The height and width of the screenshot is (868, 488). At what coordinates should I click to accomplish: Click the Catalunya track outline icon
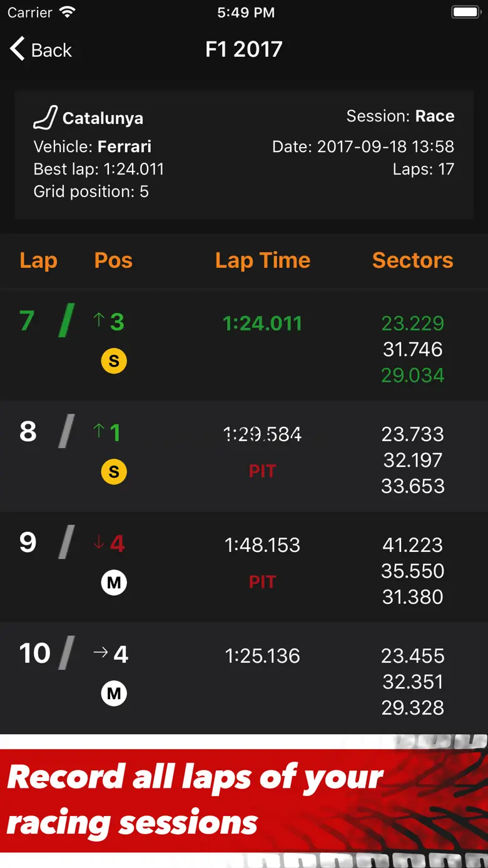pyautogui.click(x=45, y=117)
